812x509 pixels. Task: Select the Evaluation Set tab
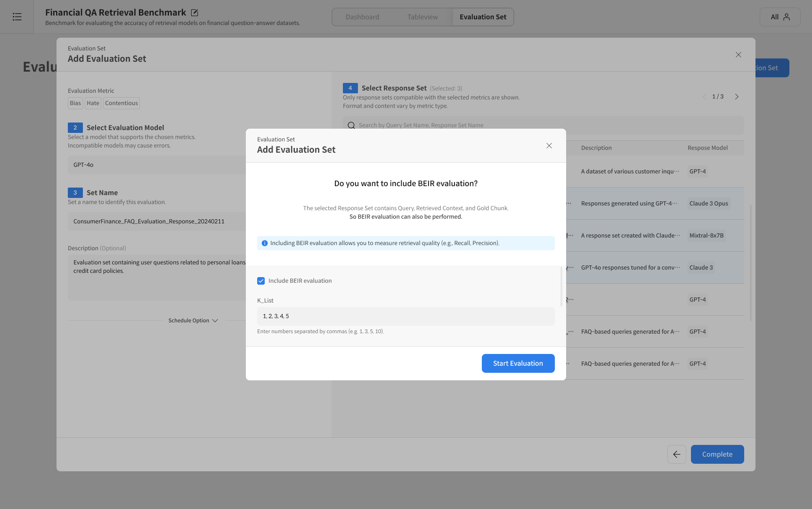[483, 17]
